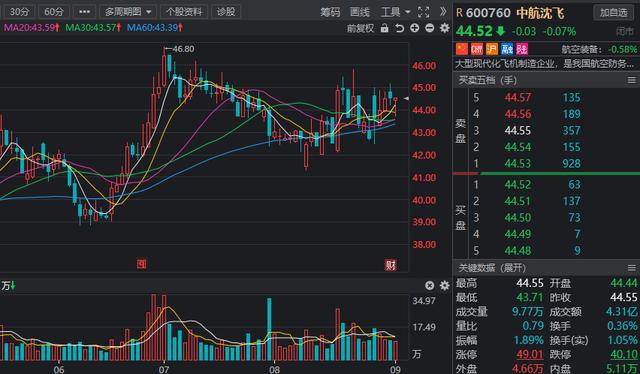
Task: Click stock code 600760
Action: coord(488,13)
